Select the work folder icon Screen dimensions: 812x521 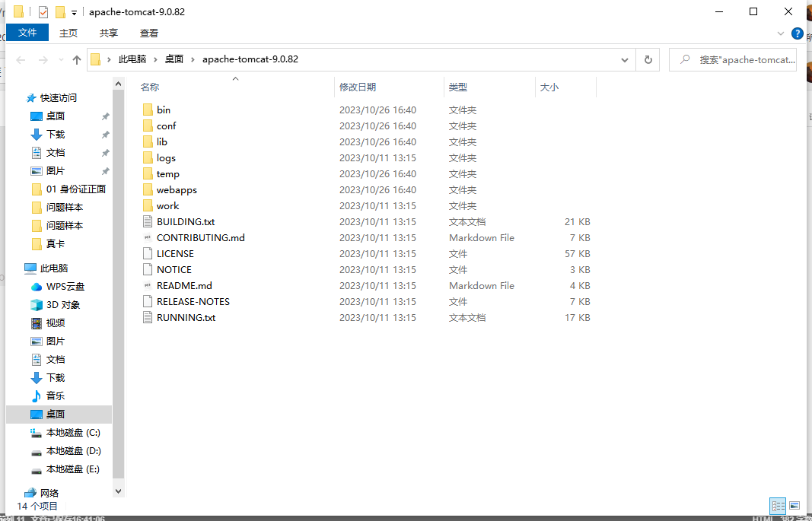tap(148, 206)
